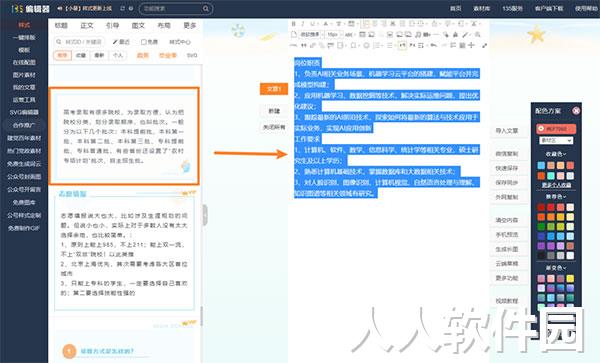
Task: Toggle the red radio-style switch in color panel
Action: (x=541, y=129)
